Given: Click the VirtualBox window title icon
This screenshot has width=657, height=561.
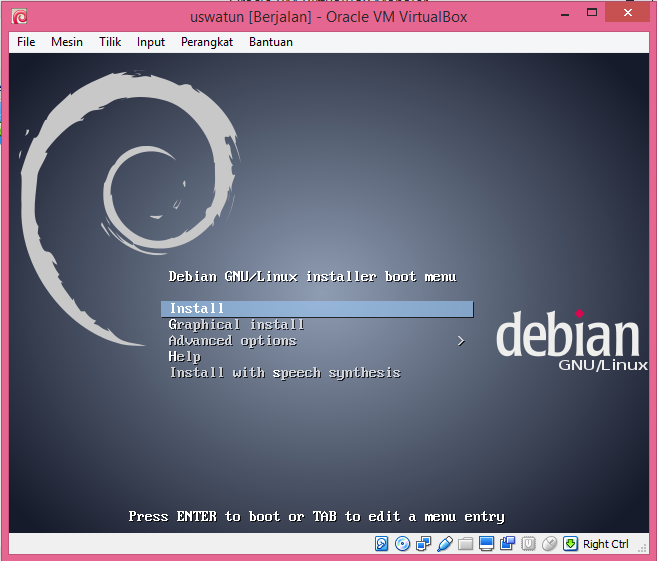Looking at the screenshot, I should 19,17.
